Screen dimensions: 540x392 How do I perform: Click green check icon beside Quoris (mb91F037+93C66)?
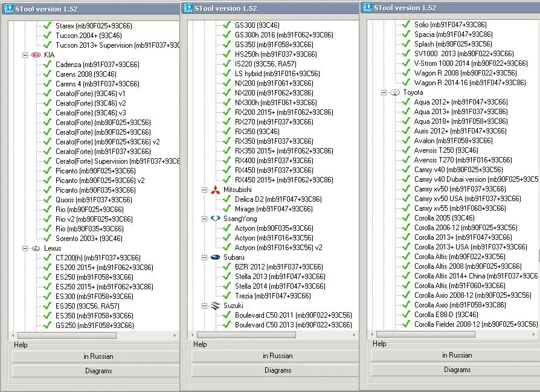point(48,200)
